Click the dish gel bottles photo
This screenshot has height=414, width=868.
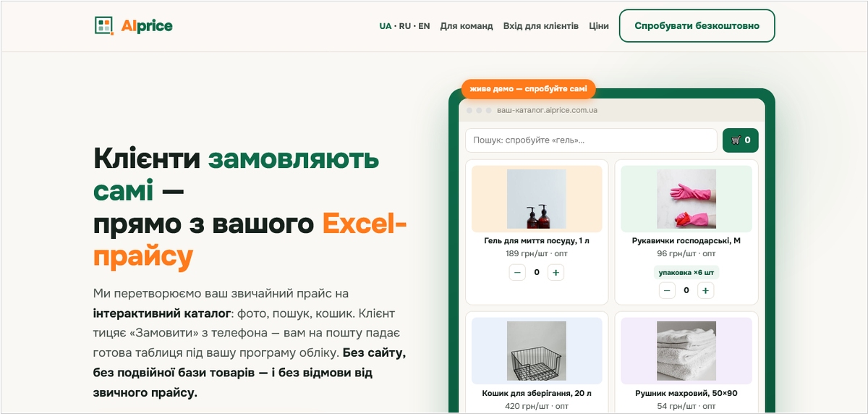pos(537,199)
